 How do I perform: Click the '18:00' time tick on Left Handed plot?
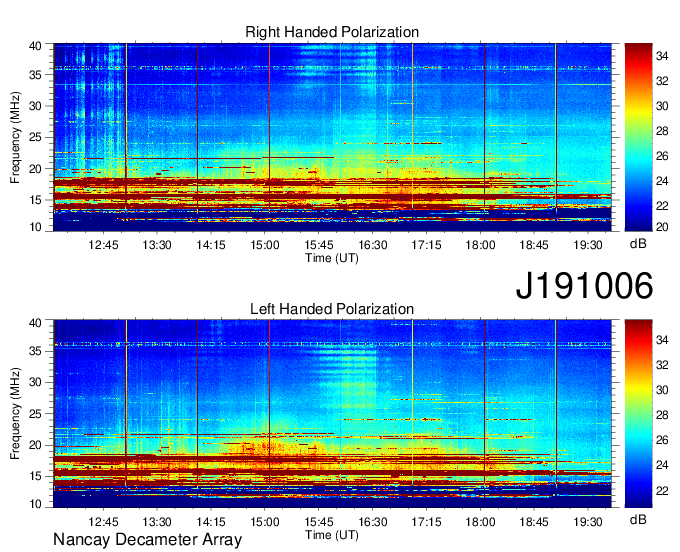pyautogui.click(x=481, y=522)
